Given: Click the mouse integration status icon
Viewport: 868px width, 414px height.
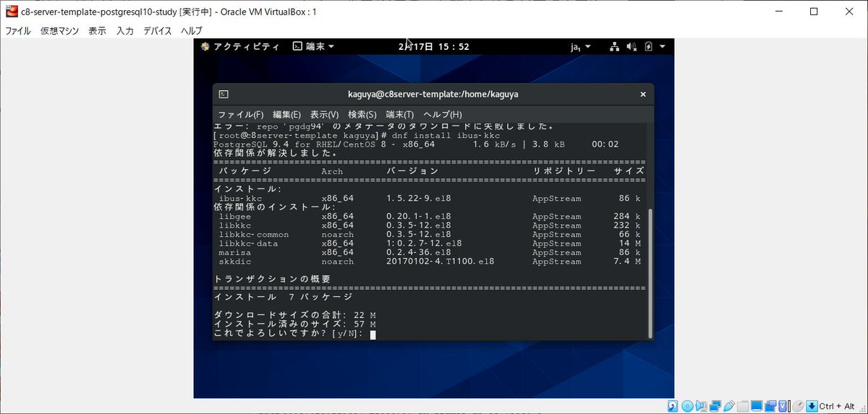Looking at the screenshot, I should 798,406.
